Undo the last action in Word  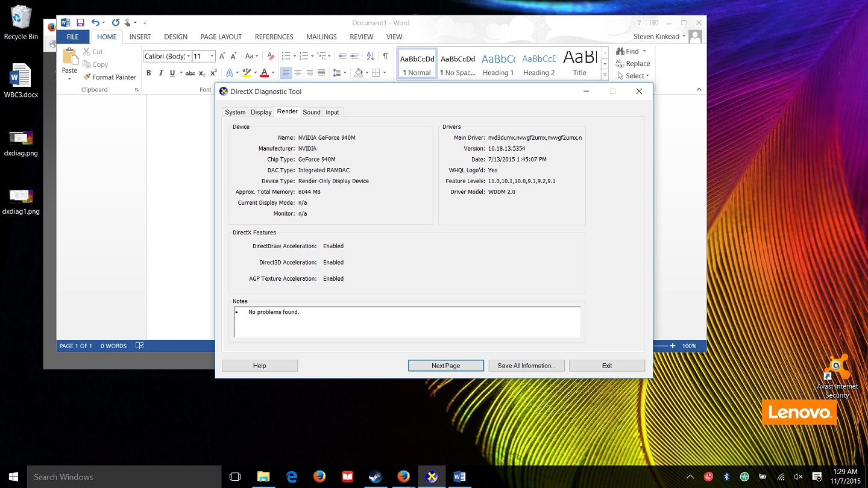(x=95, y=23)
